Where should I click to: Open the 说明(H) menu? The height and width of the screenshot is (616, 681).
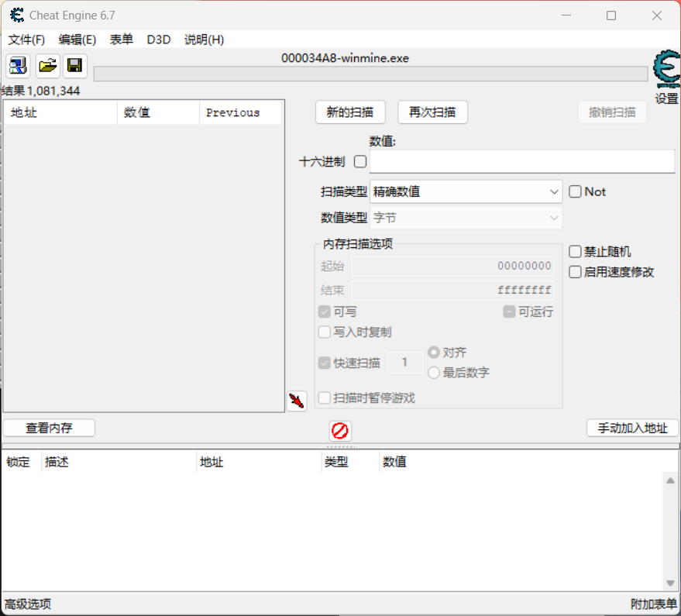point(204,40)
